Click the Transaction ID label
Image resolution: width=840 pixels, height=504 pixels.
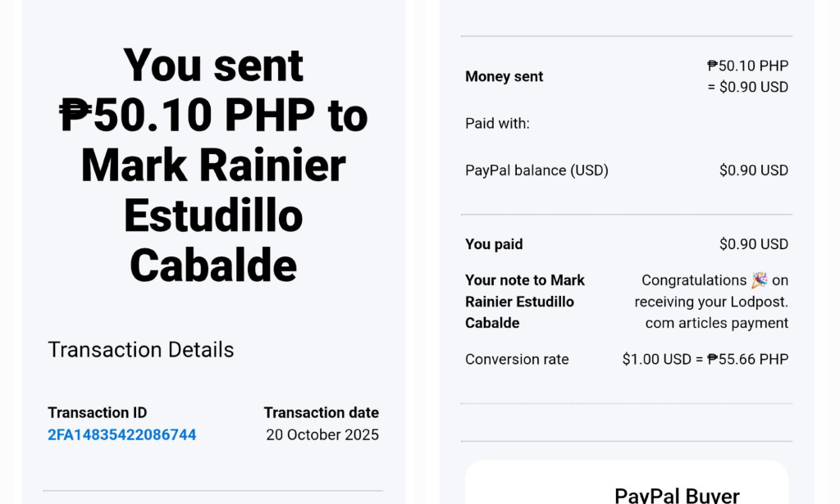[97, 412]
